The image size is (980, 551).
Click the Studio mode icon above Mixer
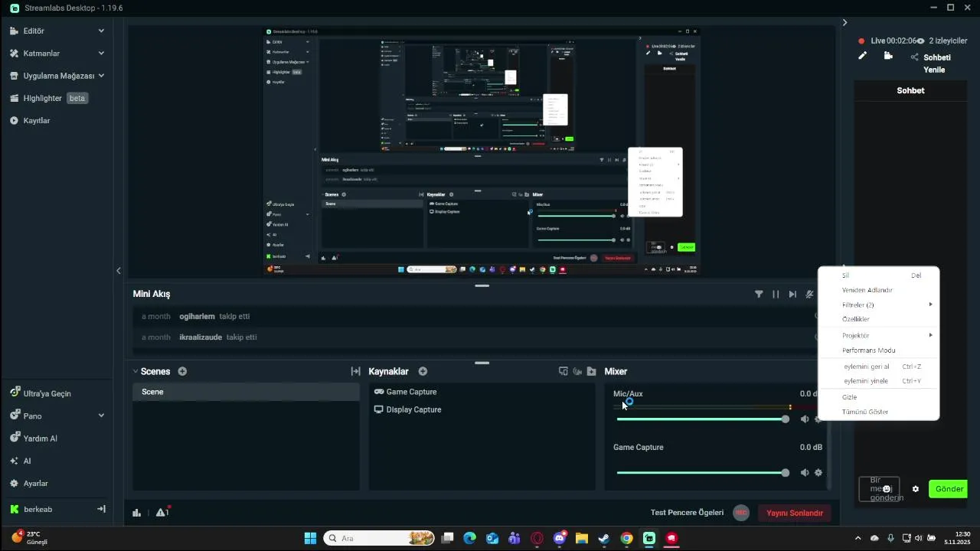pyautogui.click(x=563, y=371)
